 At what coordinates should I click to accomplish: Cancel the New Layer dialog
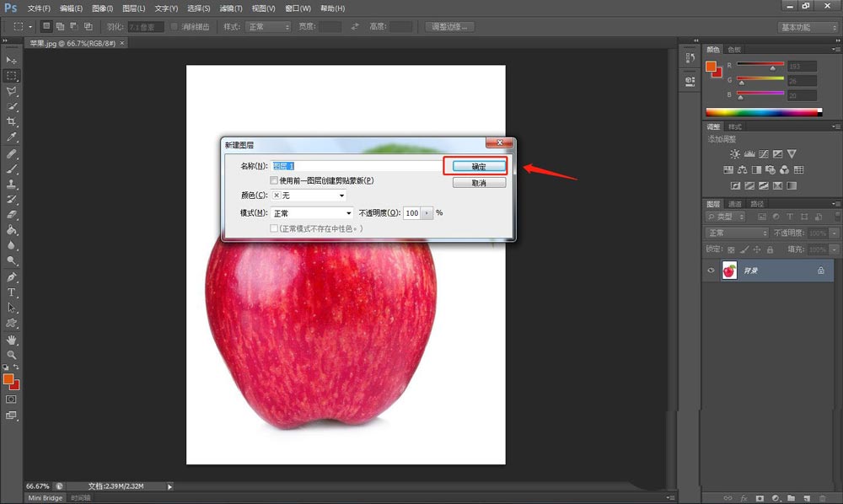coord(479,183)
